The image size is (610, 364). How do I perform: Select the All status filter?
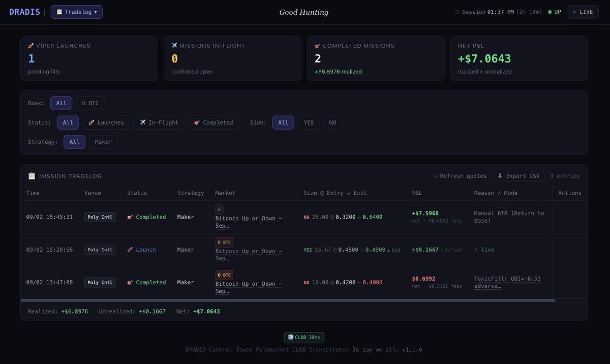point(68,123)
